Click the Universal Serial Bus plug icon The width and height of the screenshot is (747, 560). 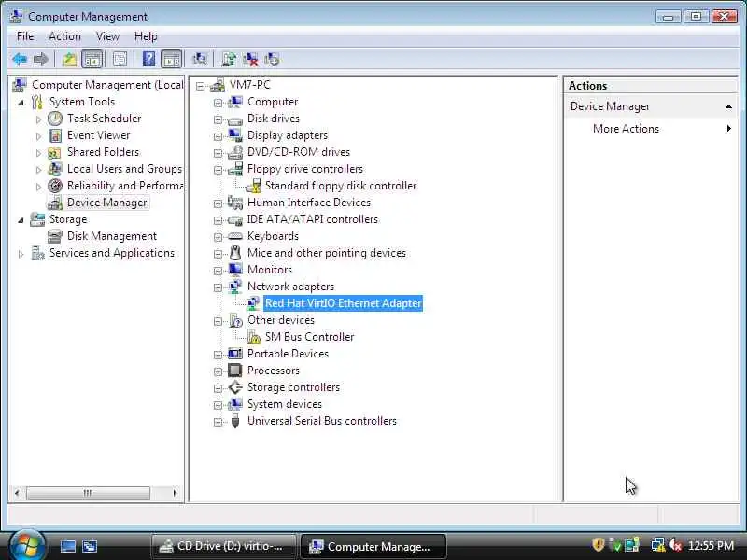point(235,421)
